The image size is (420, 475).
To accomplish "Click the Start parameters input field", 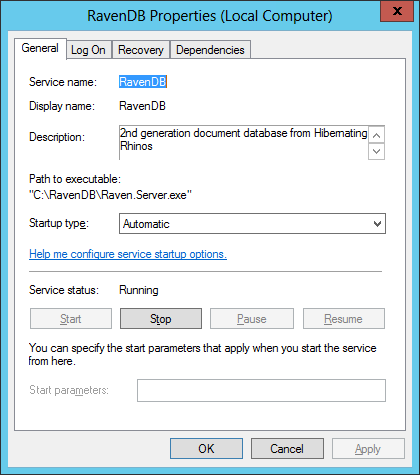I will click(x=261, y=390).
